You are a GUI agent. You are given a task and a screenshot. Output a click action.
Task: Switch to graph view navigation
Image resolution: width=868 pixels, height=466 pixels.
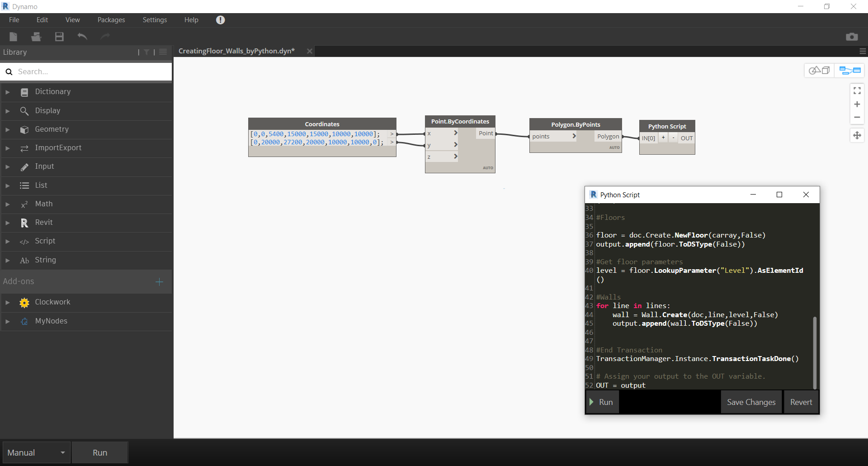coord(849,70)
